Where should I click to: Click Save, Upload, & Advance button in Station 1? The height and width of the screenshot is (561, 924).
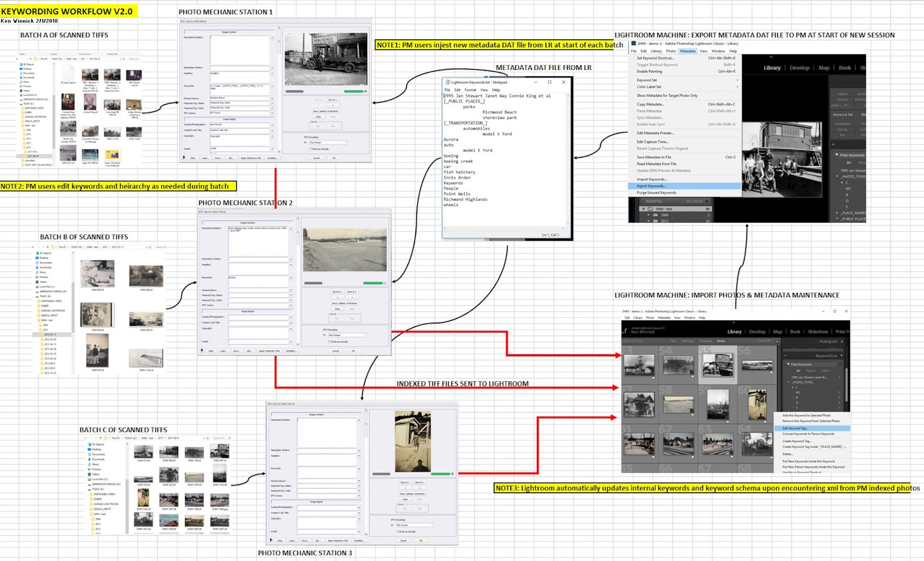tap(325, 111)
